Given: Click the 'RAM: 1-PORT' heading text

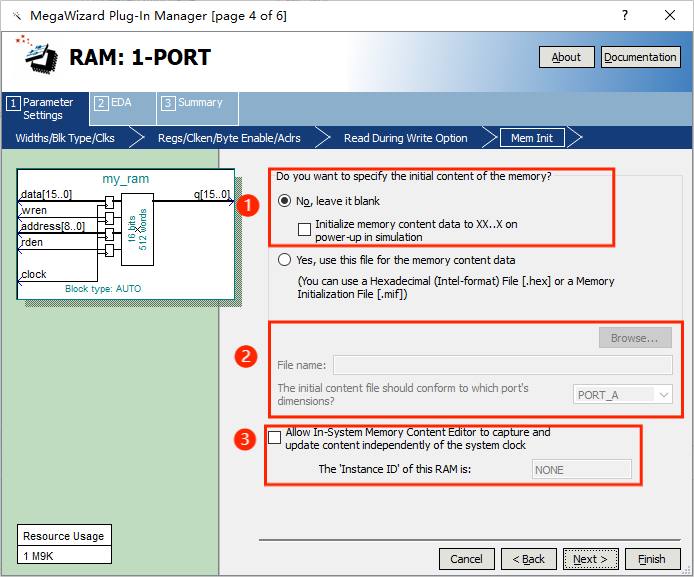Looking at the screenshot, I should point(140,58).
